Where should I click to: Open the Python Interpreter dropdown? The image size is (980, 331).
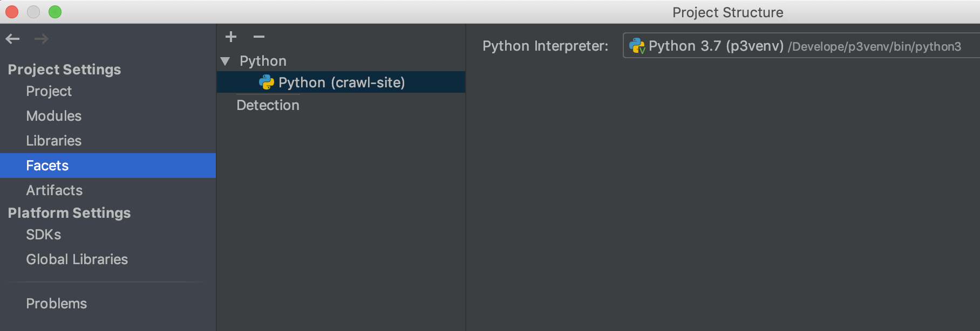[x=801, y=46]
